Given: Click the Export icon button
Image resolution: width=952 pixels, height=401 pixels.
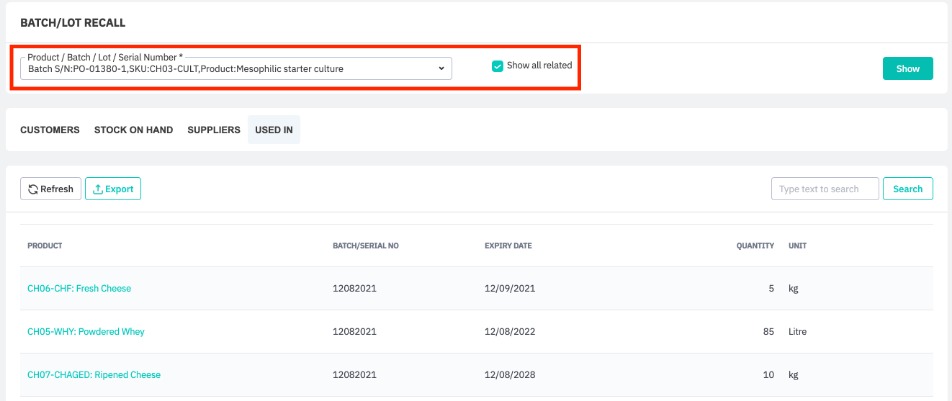Looking at the screenshot, I should (x=113, y=188).
